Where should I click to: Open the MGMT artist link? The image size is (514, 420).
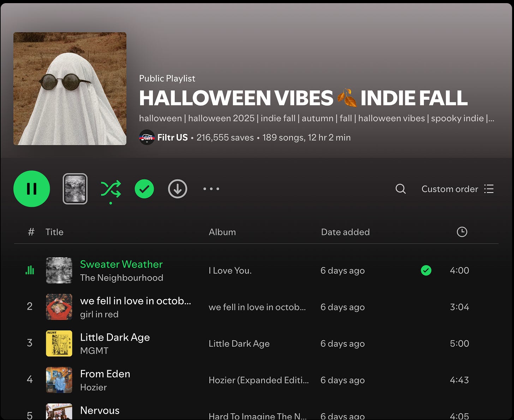pyautogui.click(x=94, y=351)
